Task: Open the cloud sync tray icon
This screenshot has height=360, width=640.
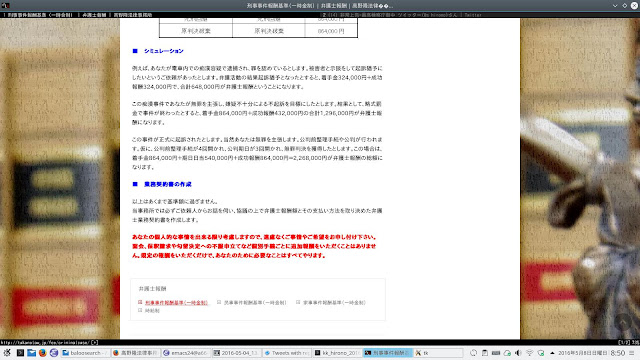Action: click(507, 353)
